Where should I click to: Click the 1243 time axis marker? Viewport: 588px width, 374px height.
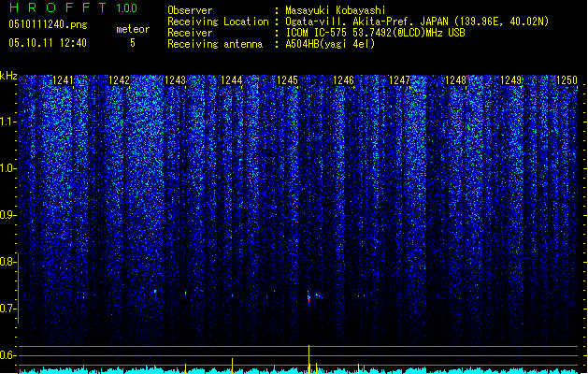tap(175, 80)
